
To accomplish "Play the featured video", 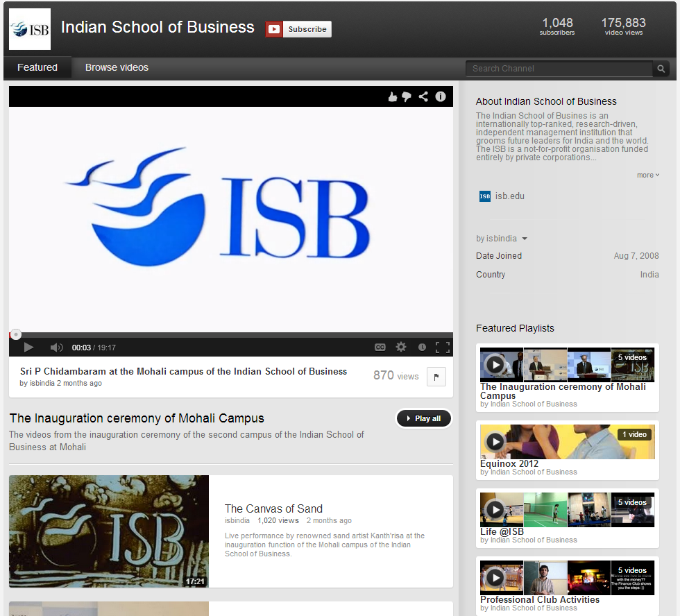I will click(x=28, y=347).
